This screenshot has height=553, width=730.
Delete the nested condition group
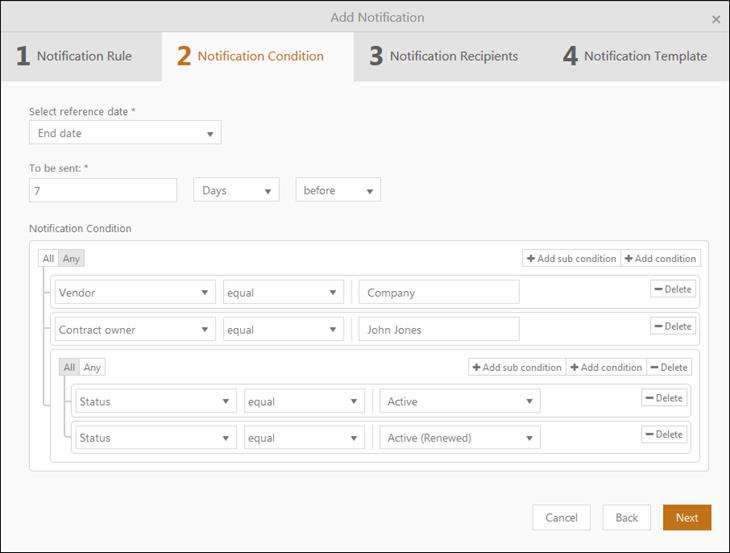669,367
